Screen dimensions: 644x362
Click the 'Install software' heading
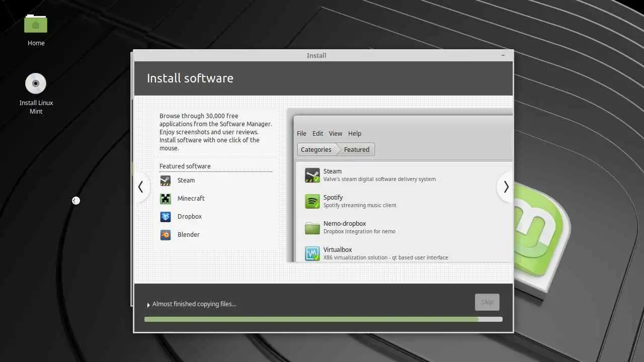tap(190, 78)
